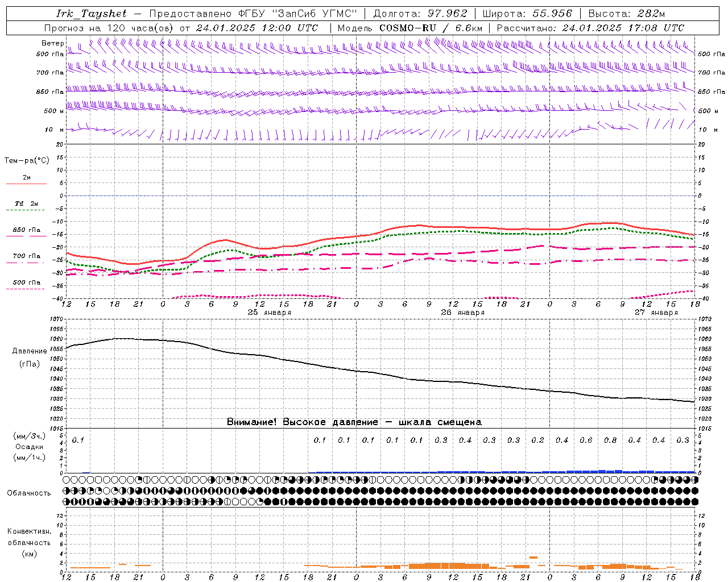Select the longitude value Долгота: 97.962

pos(420,14)
